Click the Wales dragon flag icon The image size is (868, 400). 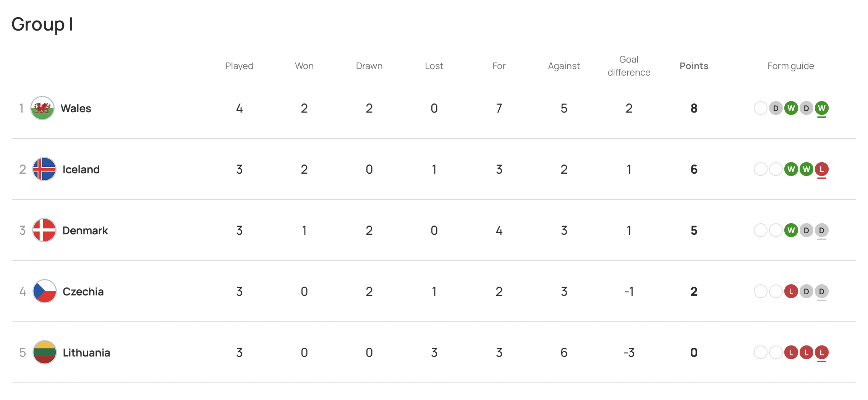(x=42, y=108)
